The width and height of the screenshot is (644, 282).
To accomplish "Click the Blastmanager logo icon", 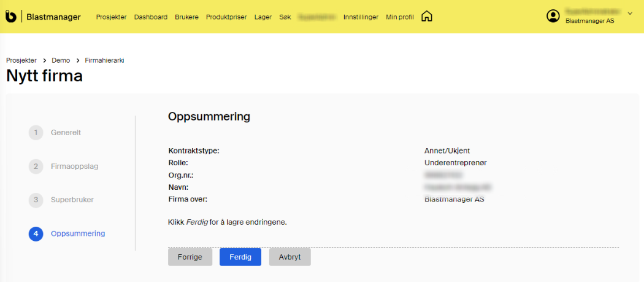I will coord(11,17).
